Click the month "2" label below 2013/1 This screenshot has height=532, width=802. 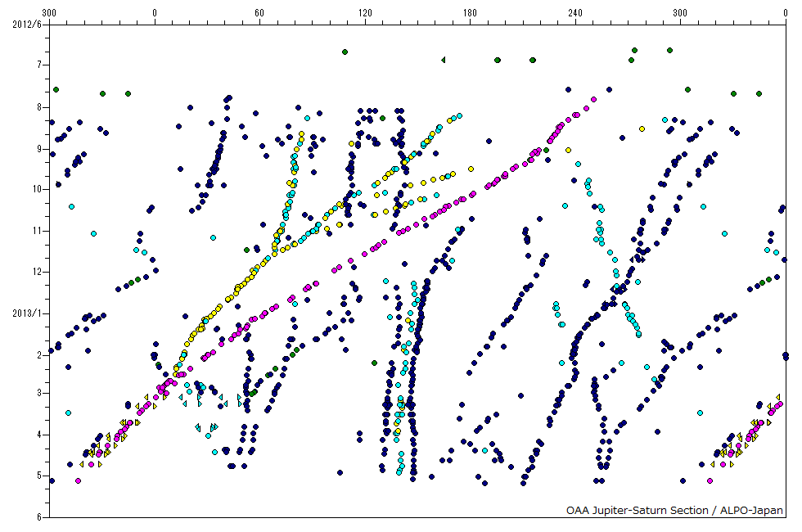click(x=39, y=355)
